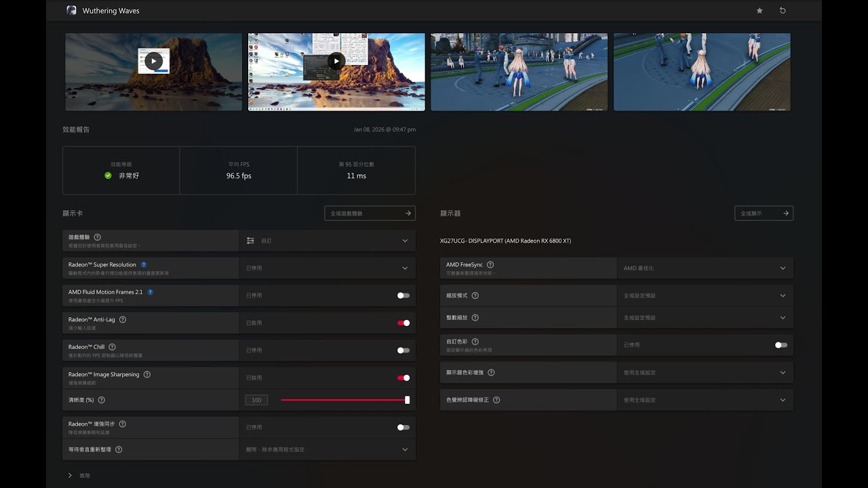The width and height of the screenshot is (868, 488).
Task: Open the 整數縮放 dropdown
Action: (x=705, y=317)
